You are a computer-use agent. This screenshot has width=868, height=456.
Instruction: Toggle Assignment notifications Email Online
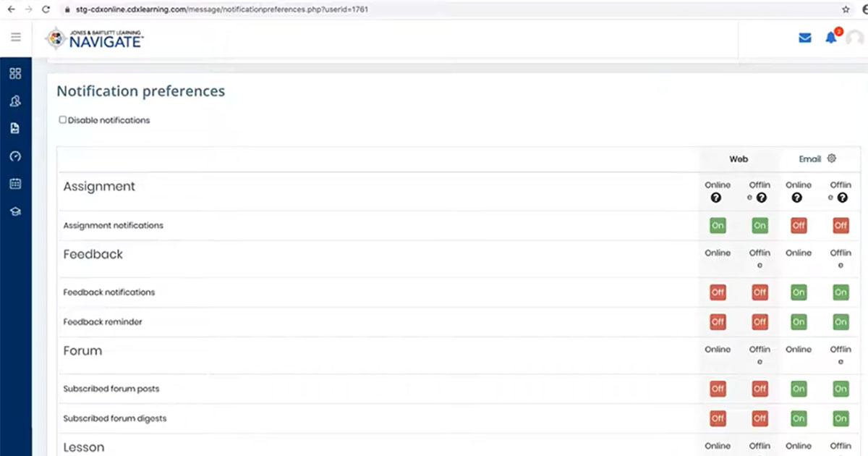[799, 226]
